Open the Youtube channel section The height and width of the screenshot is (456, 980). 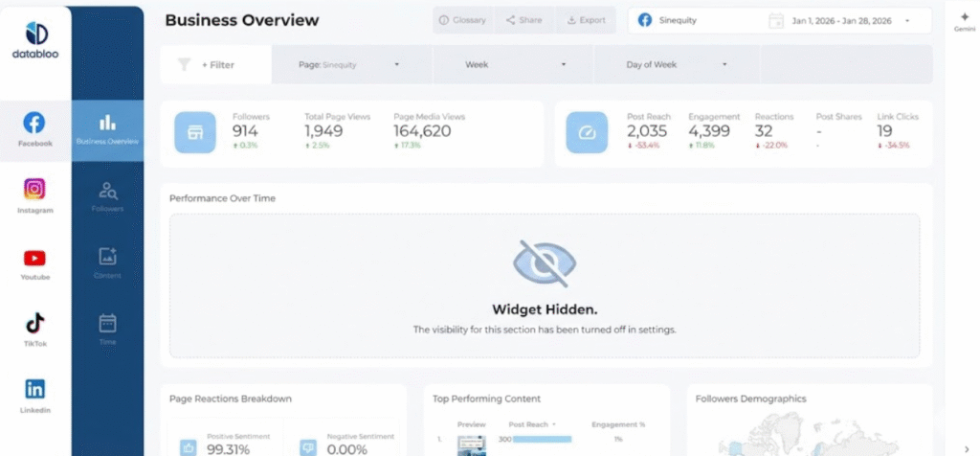pyautogui.click(x=34, y=262)
